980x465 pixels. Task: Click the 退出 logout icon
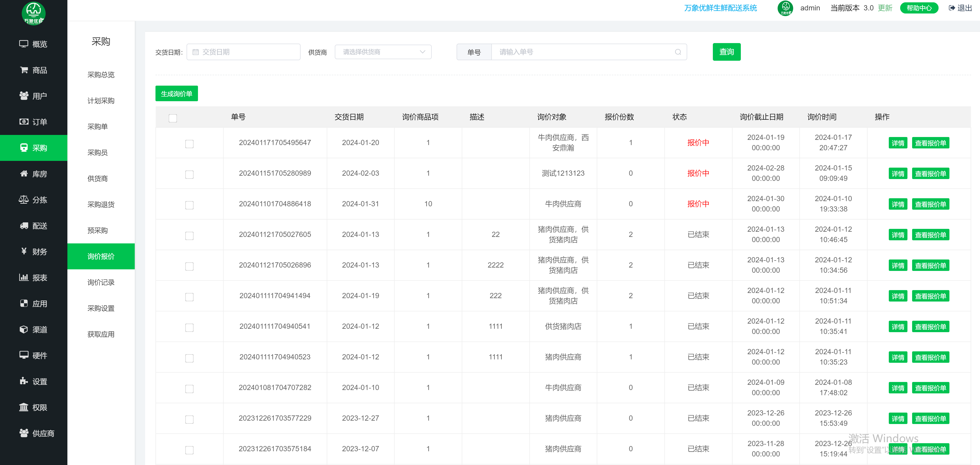(x=952, y=8)
